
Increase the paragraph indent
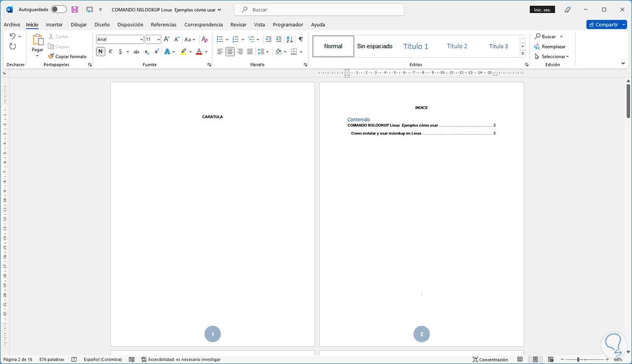[x=278, y=39]
